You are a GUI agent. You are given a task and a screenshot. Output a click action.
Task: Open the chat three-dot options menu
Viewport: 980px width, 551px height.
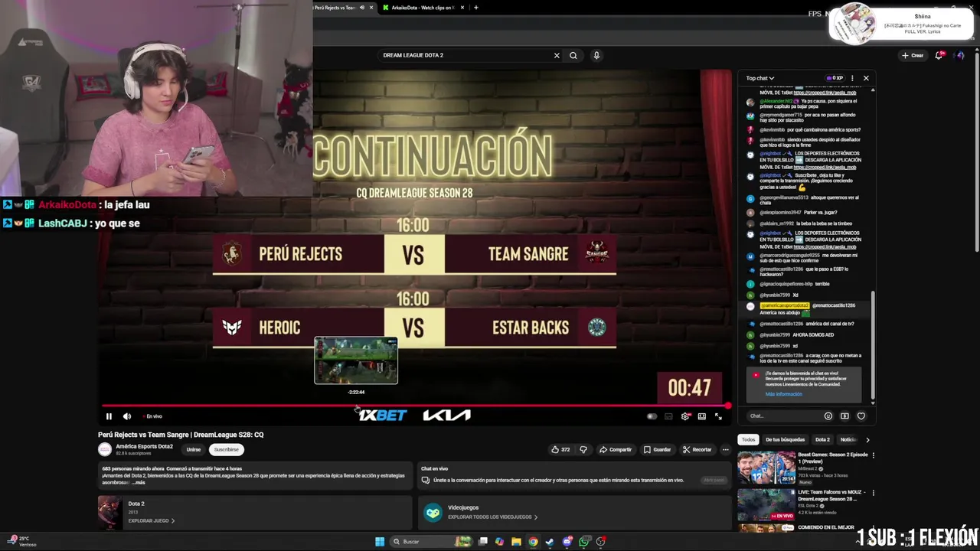pos(852,78)
